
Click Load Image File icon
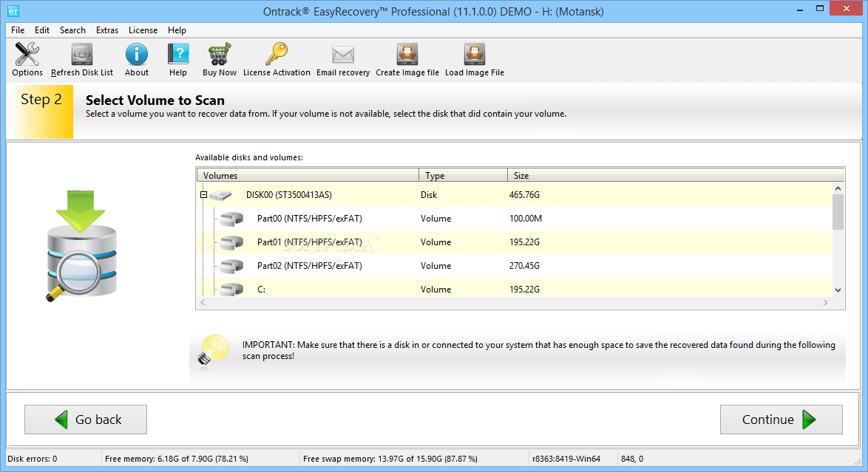[x=475, y=54]
